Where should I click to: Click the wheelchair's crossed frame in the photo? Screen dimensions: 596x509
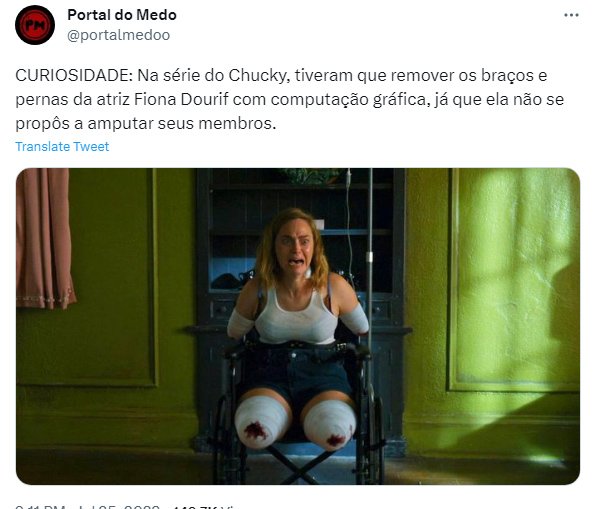pos(300,466)
